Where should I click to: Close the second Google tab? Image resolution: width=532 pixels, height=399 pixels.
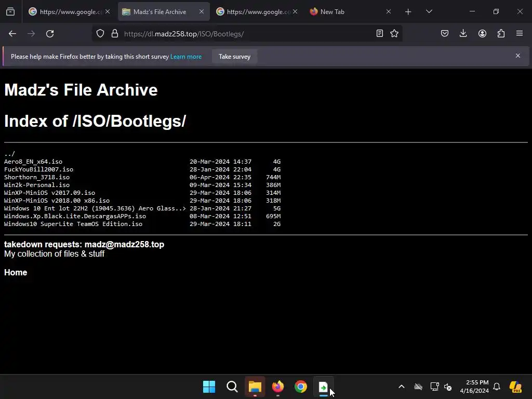pyautogui.click(x=295, y=11)
